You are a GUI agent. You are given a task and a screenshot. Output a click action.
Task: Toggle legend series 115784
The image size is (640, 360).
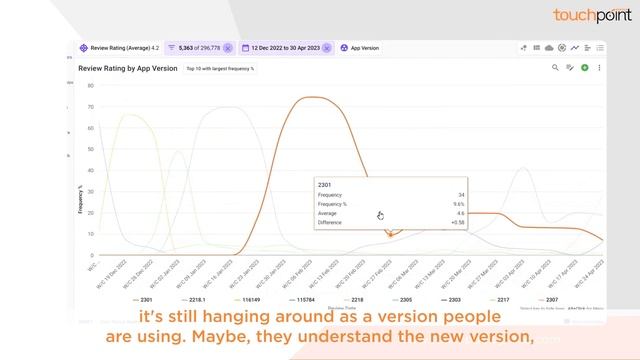click(302, 300)
